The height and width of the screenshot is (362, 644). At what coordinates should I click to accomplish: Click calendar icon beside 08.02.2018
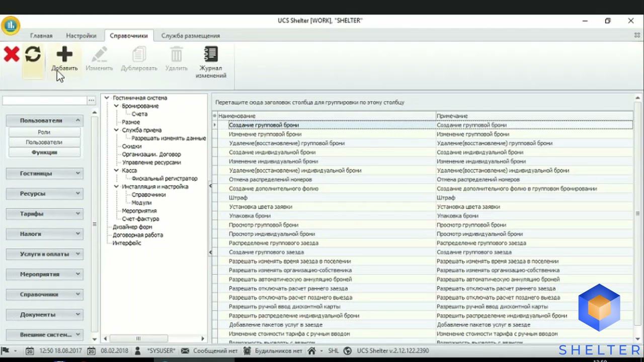click(x=92, y=350)
